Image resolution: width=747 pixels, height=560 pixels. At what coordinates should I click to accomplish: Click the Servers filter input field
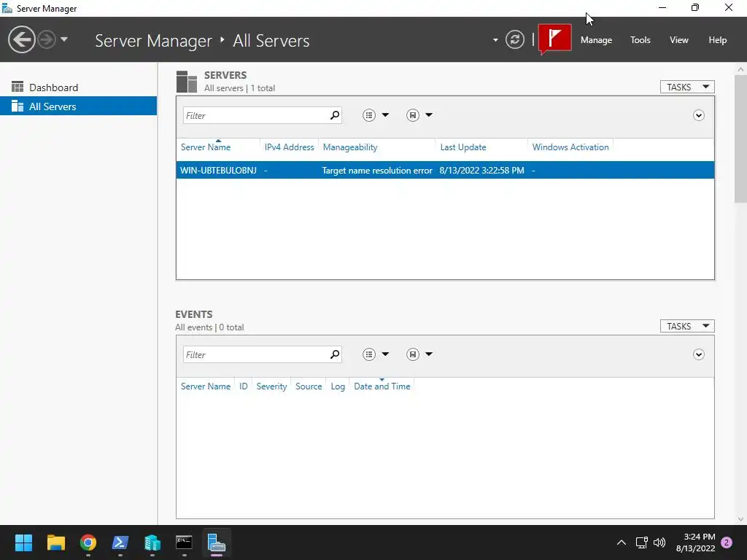tap(256, 115)
